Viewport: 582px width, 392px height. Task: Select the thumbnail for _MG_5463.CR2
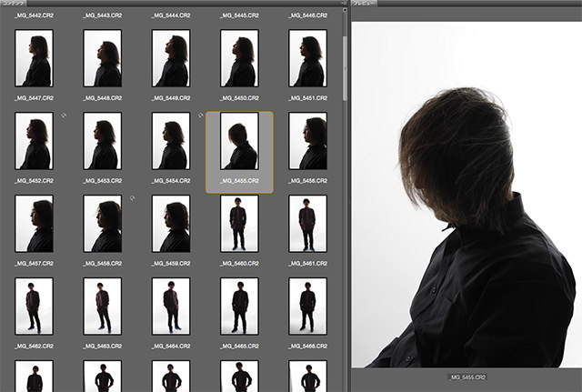pyautogui.click(x=103, y=307)
